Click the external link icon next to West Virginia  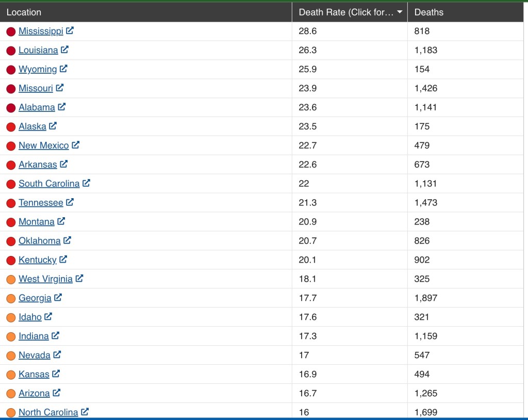pyautogui.click(x=79, y=279)
